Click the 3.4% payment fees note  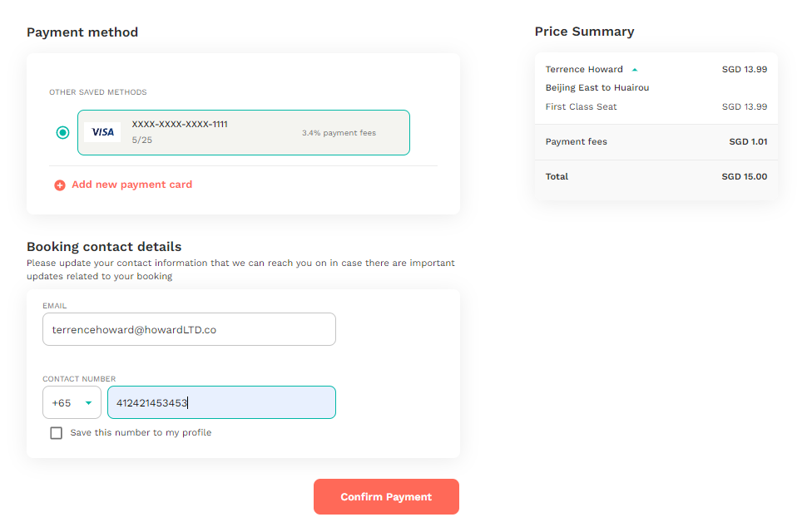pos(339,133)
